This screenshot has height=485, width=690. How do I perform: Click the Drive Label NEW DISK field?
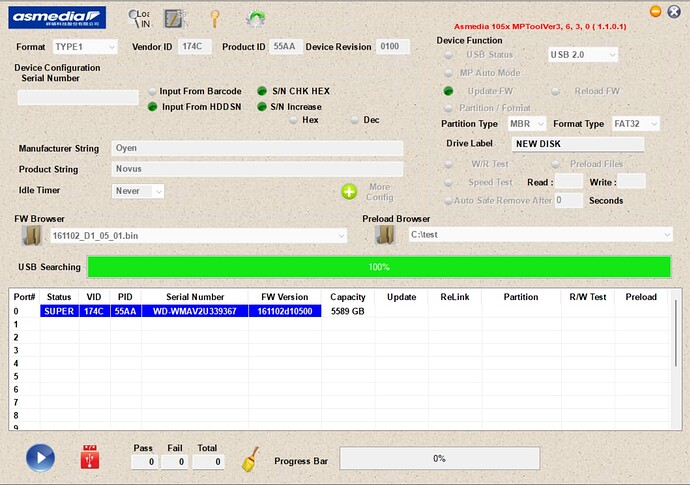click(577, 144)
